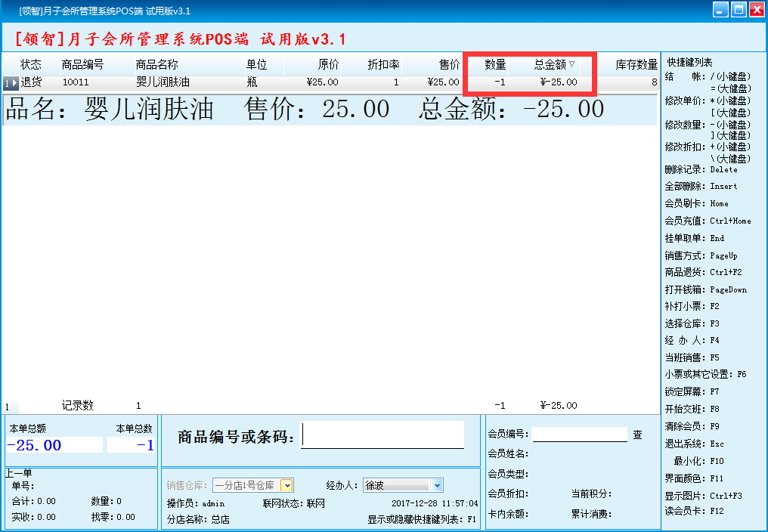Viewport: 768px width, 532px height.
Task: Click the 库存数量 column header
Action: [636, 65]
